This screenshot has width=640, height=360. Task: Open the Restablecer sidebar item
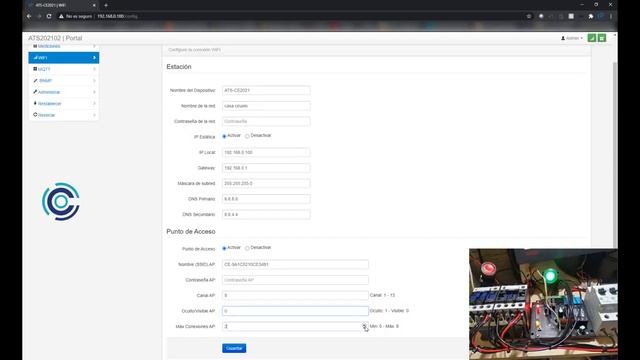[x=64, y=103]
